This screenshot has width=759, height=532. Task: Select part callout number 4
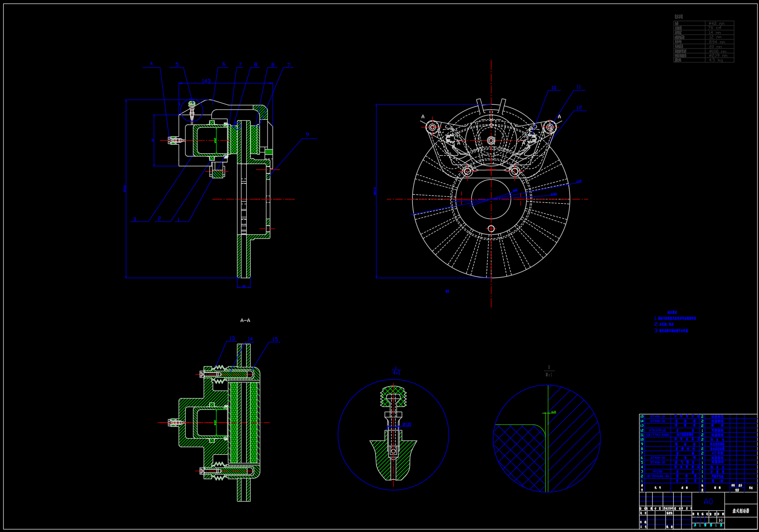[x=151, y=64]
